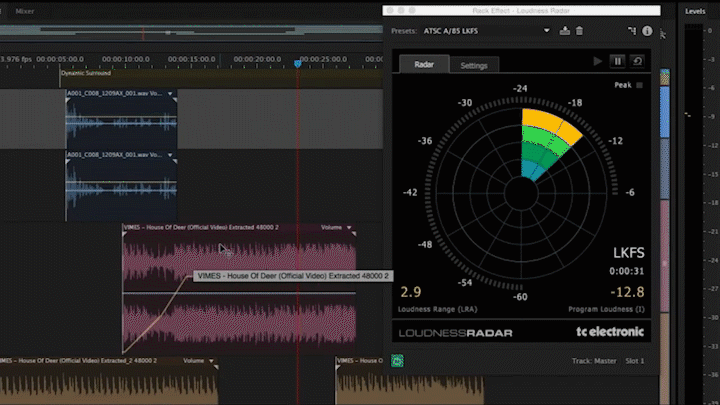Screen dimensions: 720x405
Task: Click the 00:00:10:00.0 timeline mark
Action: 126,59
